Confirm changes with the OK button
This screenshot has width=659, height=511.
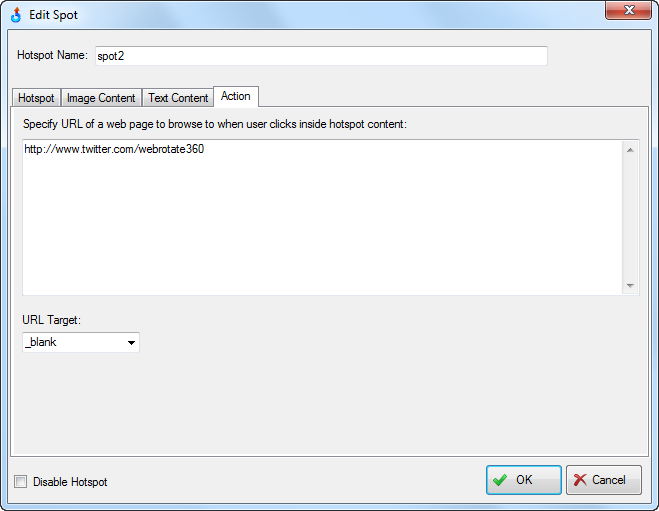[x=524, y=480]
